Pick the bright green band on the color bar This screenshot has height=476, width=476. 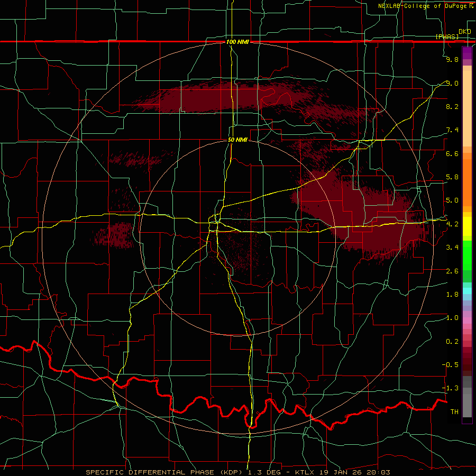(467, 255)
